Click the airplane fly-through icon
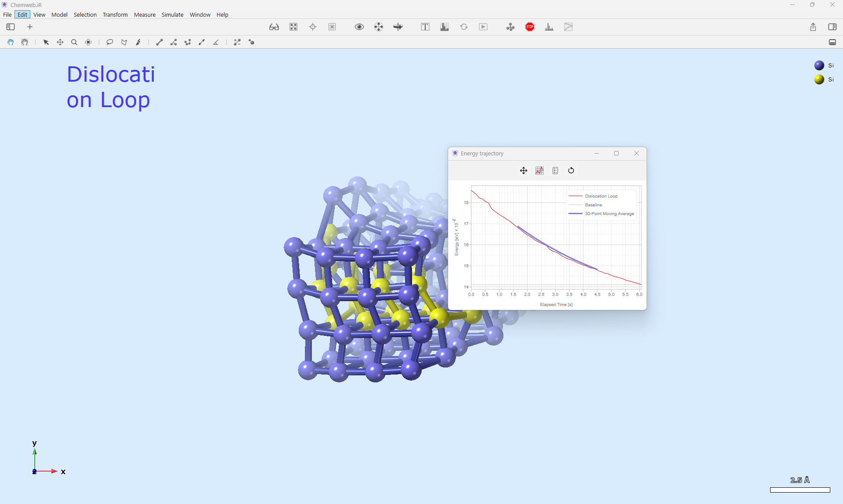This screenshot has width=843, height=504. 398,27
